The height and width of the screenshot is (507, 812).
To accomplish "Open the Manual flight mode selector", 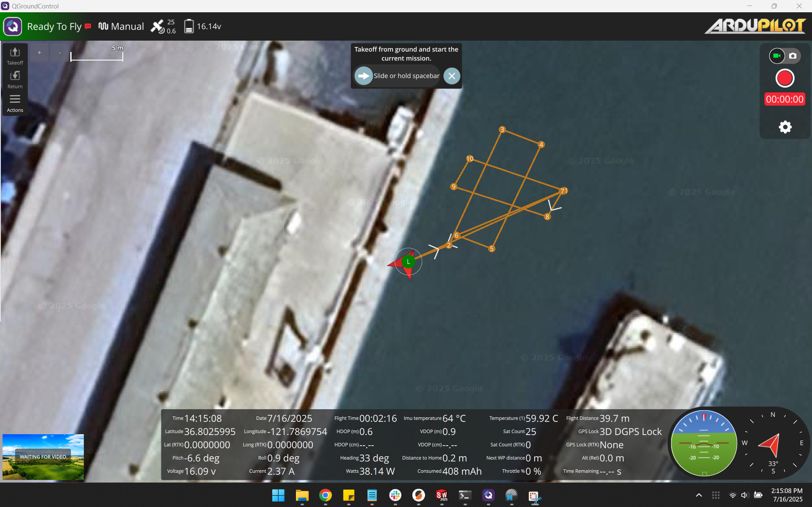I will coord(121,26).
